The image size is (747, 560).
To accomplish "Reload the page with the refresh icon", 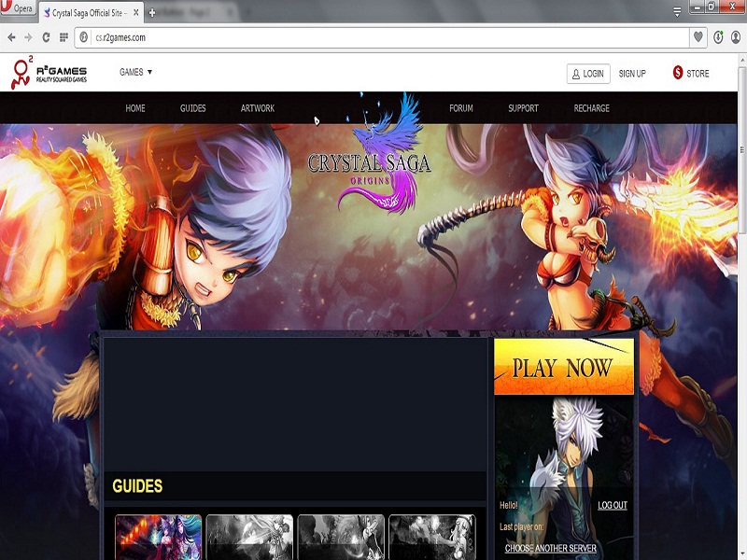I will pos(46,37).
